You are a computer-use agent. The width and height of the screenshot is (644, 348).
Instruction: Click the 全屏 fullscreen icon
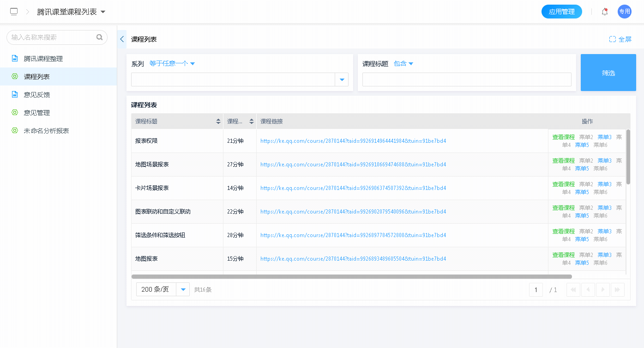613,39
